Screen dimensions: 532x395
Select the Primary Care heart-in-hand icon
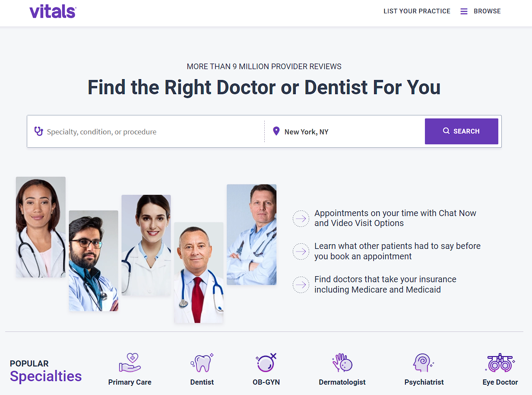tap(130, 363)
